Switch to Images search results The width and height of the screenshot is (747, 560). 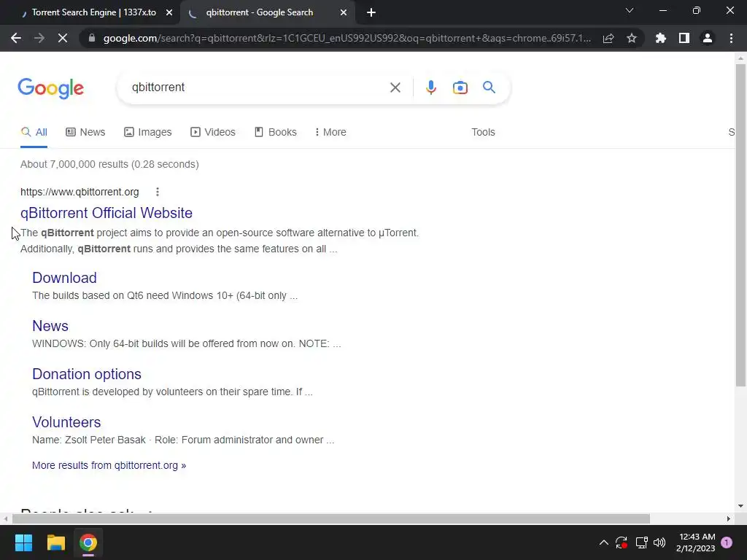point(147,133)
